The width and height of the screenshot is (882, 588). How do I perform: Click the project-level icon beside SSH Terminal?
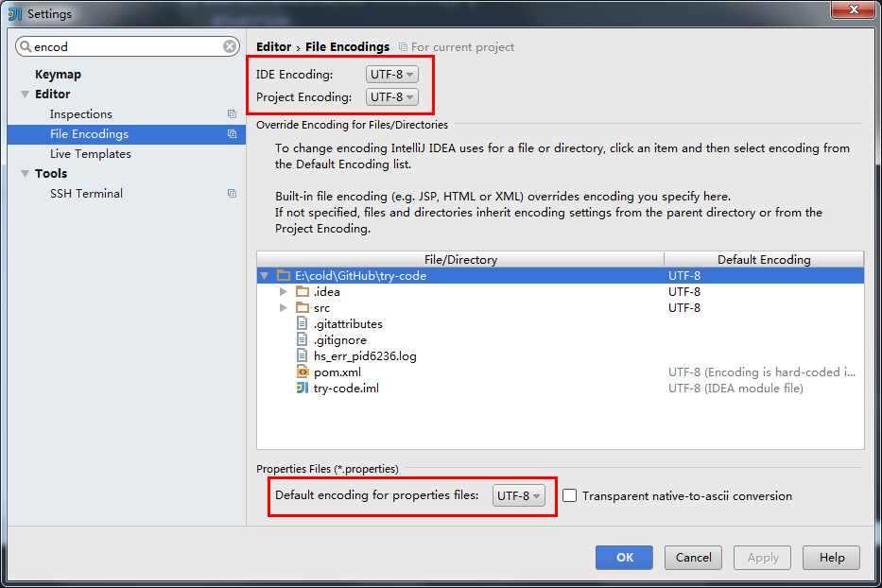click(232, 193)
